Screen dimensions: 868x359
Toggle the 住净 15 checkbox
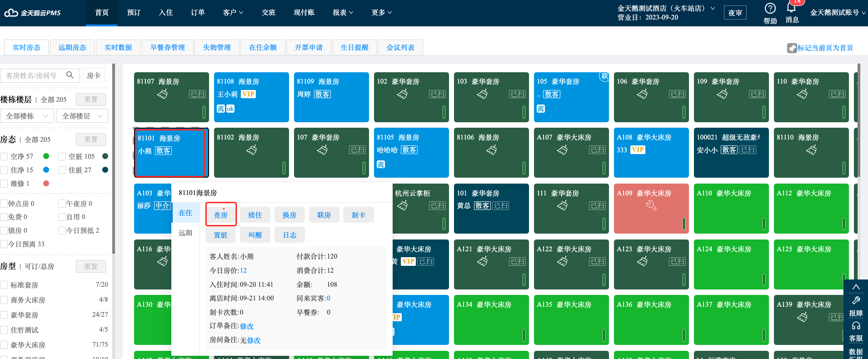click(x=4, y=170)
